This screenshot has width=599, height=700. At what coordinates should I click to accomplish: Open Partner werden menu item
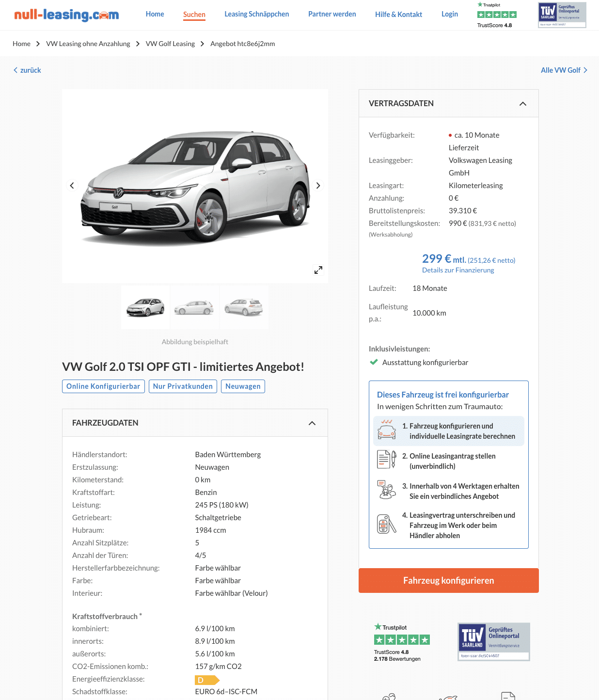coord(332,14)
